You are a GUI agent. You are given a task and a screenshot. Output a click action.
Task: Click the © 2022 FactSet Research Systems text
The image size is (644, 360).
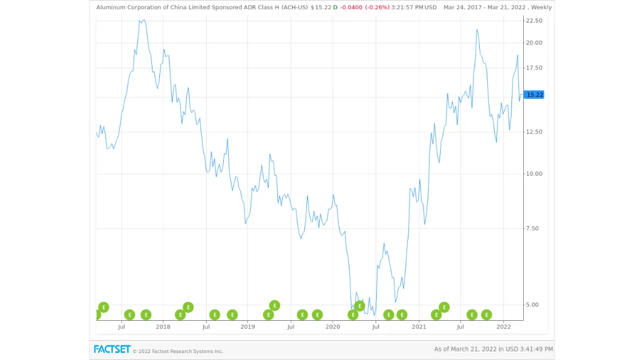coord(178,351)
